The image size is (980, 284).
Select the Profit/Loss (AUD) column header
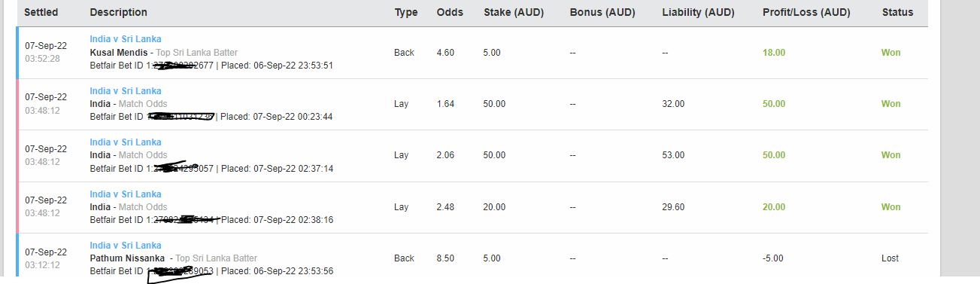(x=806, y=12)
